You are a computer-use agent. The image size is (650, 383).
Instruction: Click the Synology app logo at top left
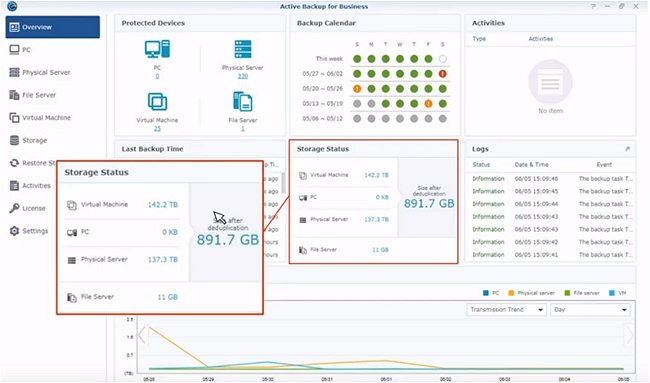point(12,6)
